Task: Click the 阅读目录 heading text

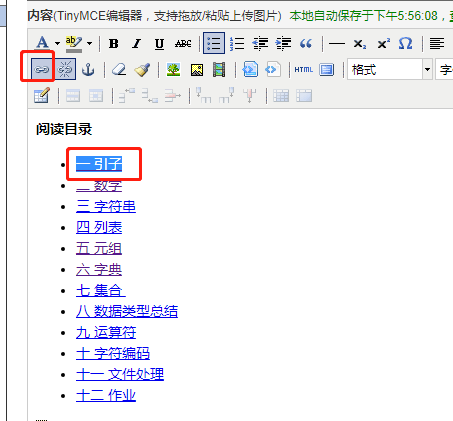Action: pyautogui.click(x=64, y=129)
